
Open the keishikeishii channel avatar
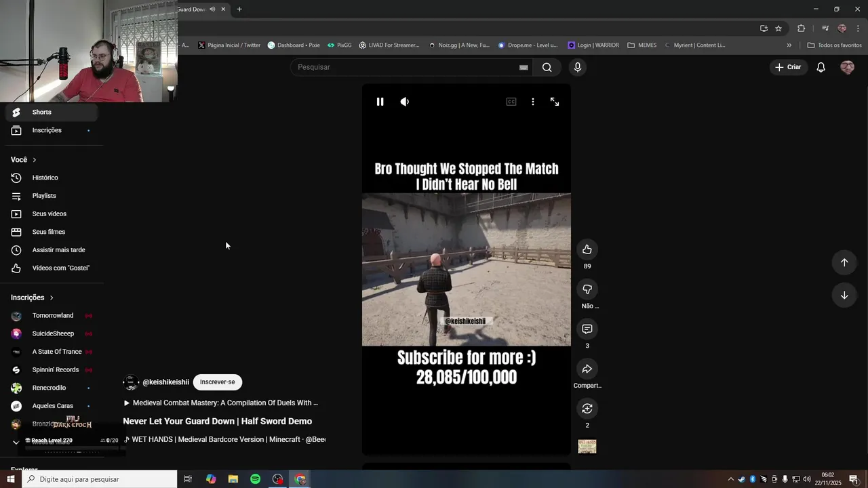pyautogui.click(x=131, y=382)
